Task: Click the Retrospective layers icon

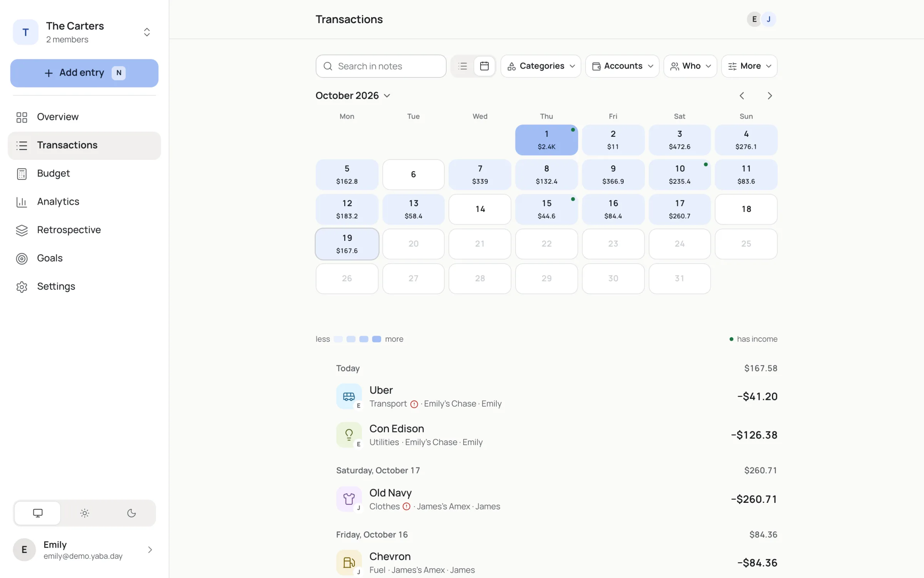Action: tap(22, 230)
